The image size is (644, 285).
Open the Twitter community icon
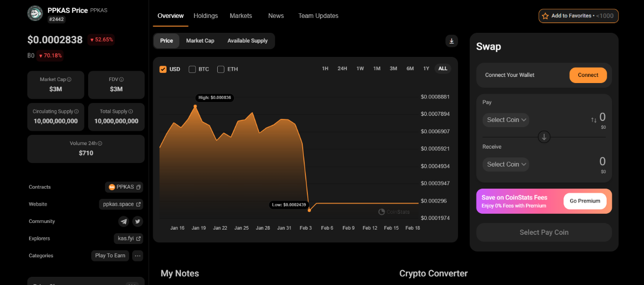[137, 221]
